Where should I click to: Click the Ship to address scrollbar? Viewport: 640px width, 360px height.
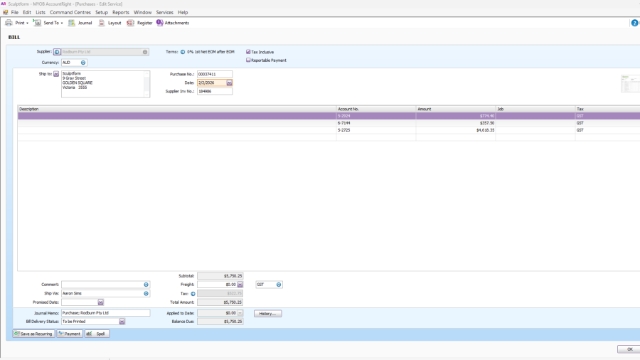coord(147,84)
